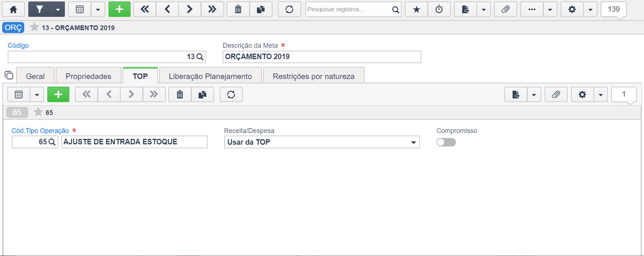Add TOP entry with green plus
The image size is (644, 256).
[58, 95]
